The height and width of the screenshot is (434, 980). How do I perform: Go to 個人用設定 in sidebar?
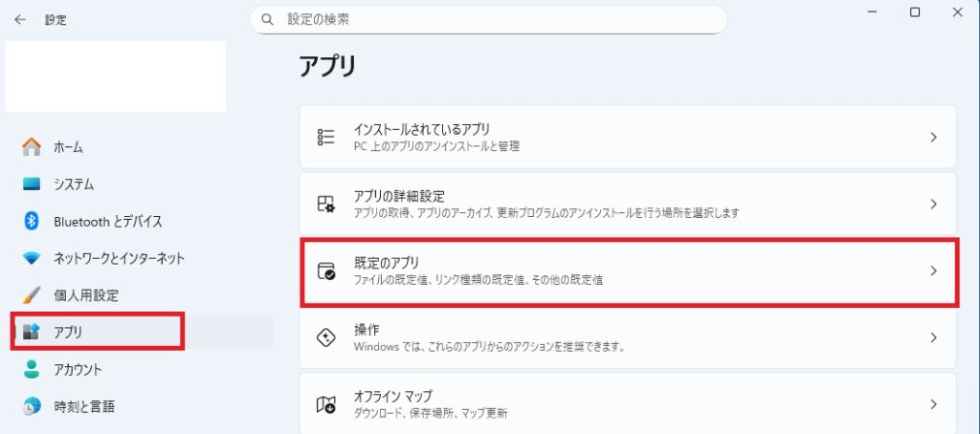pos(85,295)
